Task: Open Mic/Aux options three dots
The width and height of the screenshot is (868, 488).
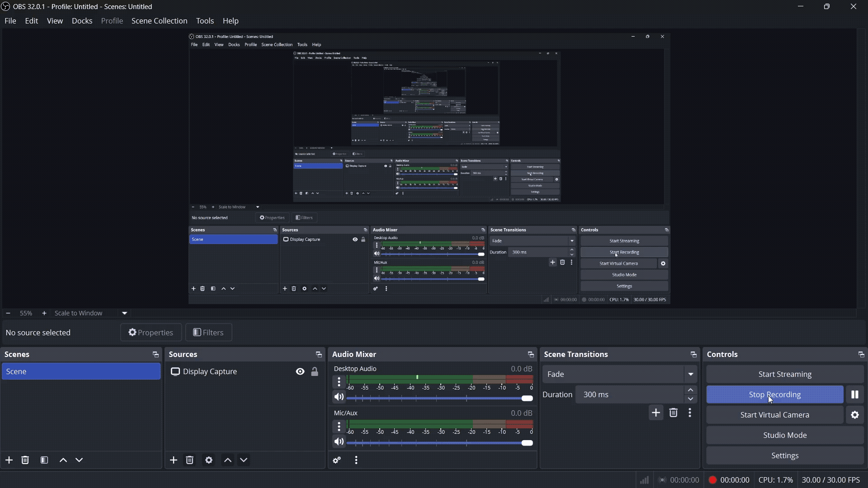Action: (339, 426)
